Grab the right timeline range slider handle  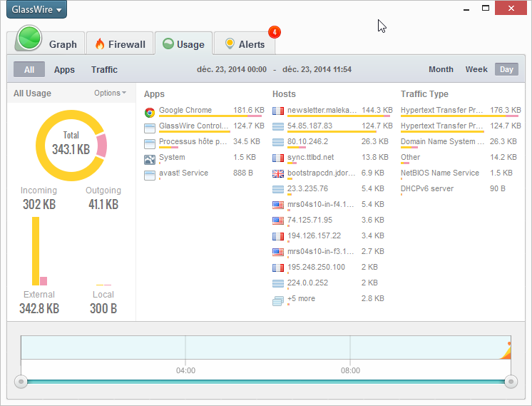pos(511,382)
